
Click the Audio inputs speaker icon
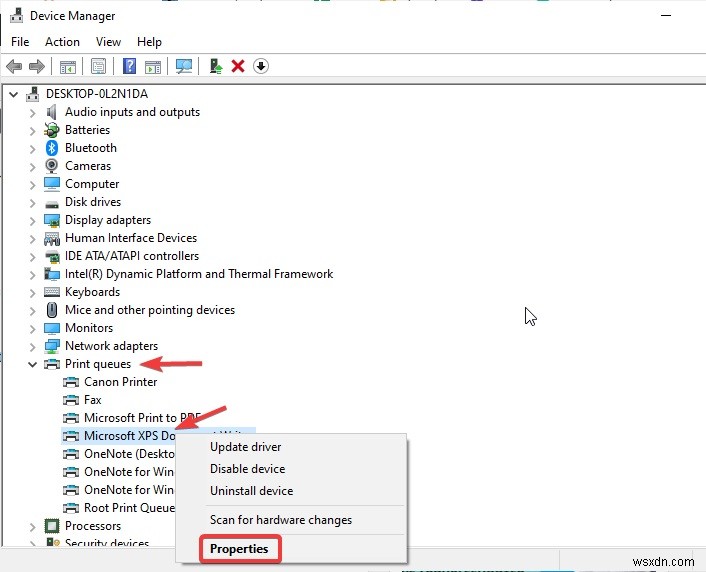pos(52,112)
